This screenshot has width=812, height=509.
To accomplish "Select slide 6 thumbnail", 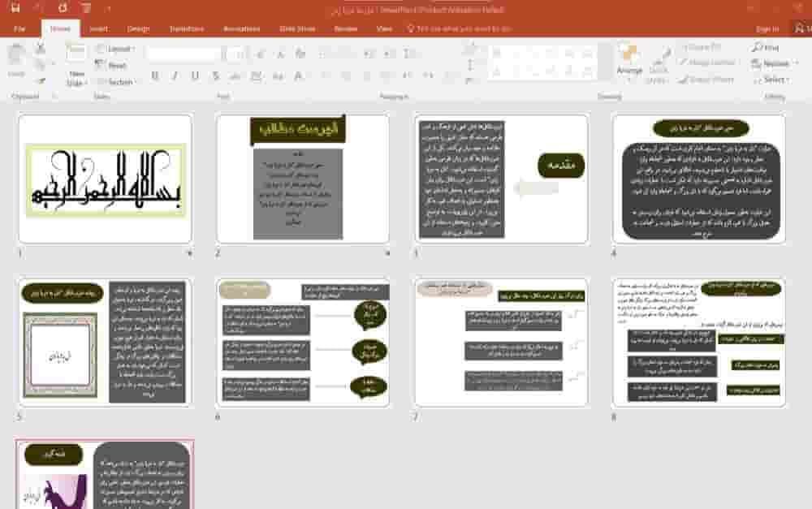I will [303, 343].
